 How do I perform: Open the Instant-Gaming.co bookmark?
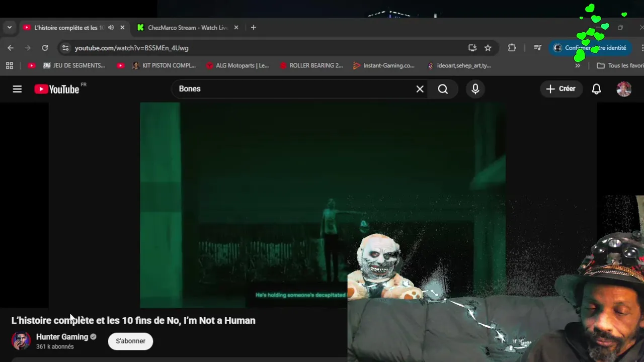pos(384,65)
